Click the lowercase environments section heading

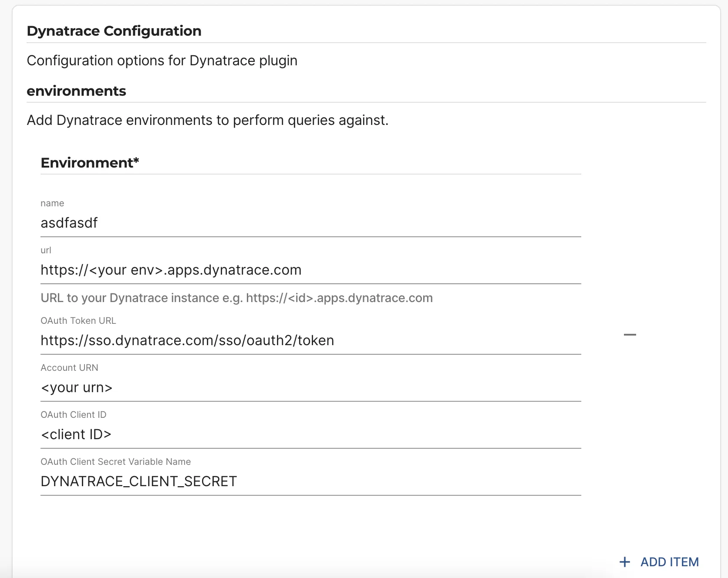(x=76, y=91)
